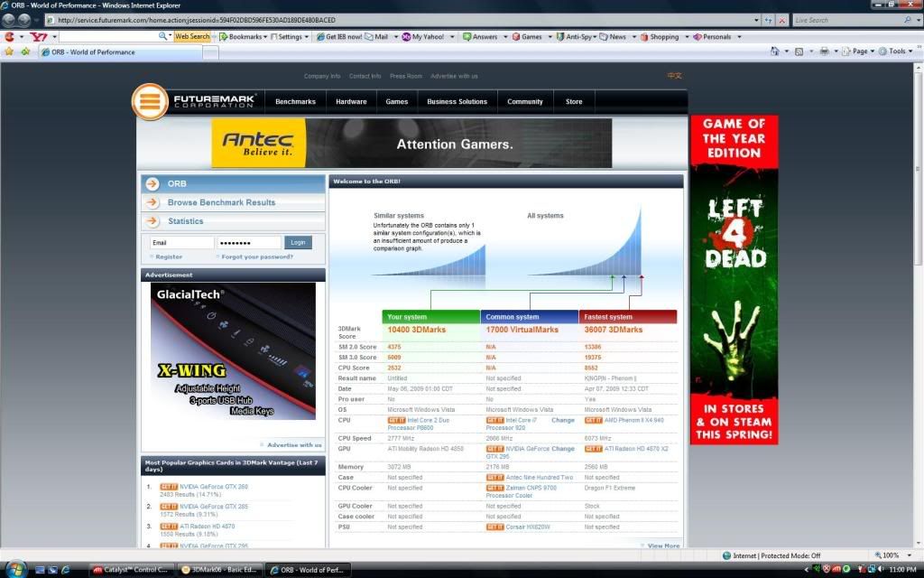The image size is (924, 578).
Task: Click the GET IT badge beside AMD Phenom II X4 940
Action: pos(594,421)
